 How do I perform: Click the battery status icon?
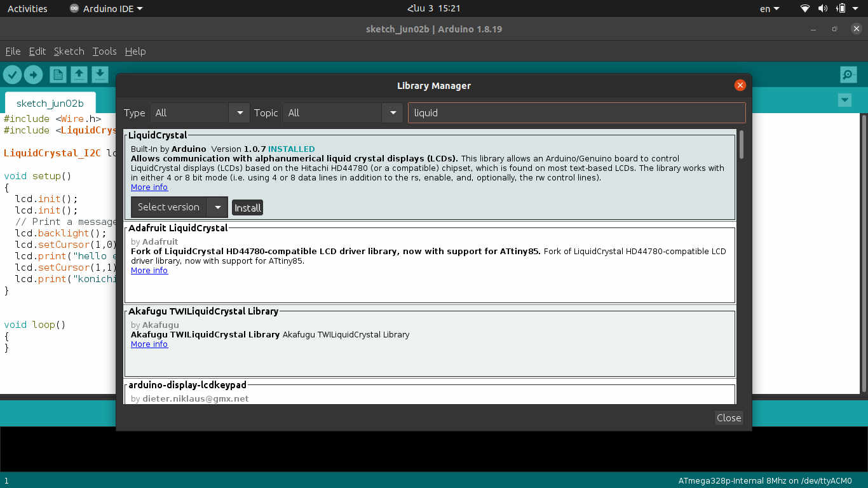pyautogui.click(x=841, y=8)
